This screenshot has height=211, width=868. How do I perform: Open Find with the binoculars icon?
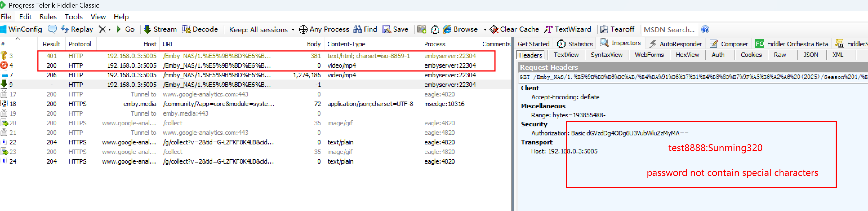pos(365,29)
